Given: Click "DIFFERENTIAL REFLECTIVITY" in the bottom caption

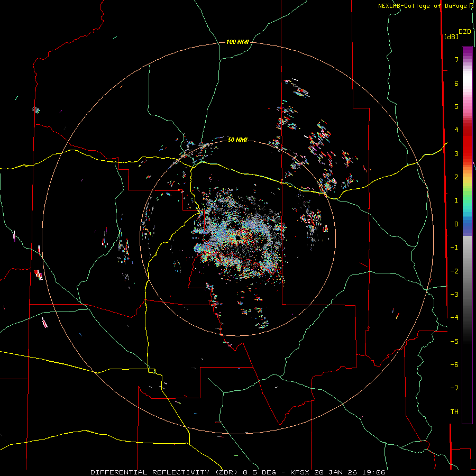Looking at the screenshot, I should pyautogui.click(x=150, y=472).
